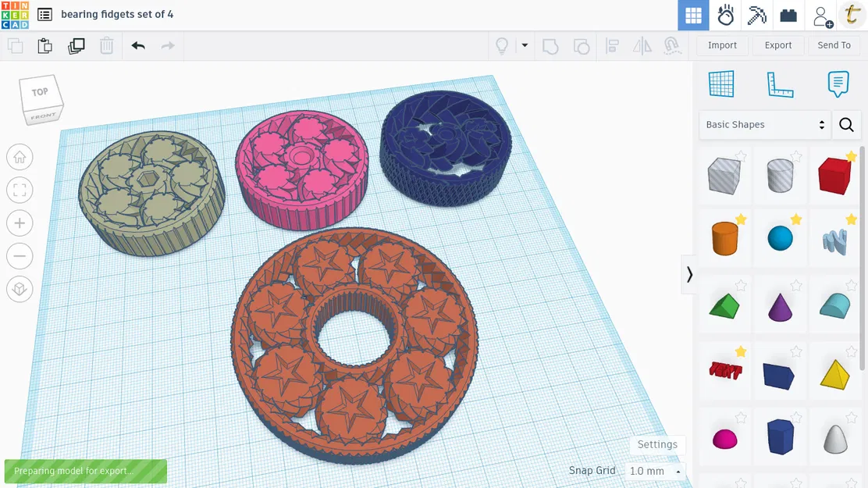The width and height of the screenshot is (868, 488).
Task: Rename the design title field
Action: [119, 14]
